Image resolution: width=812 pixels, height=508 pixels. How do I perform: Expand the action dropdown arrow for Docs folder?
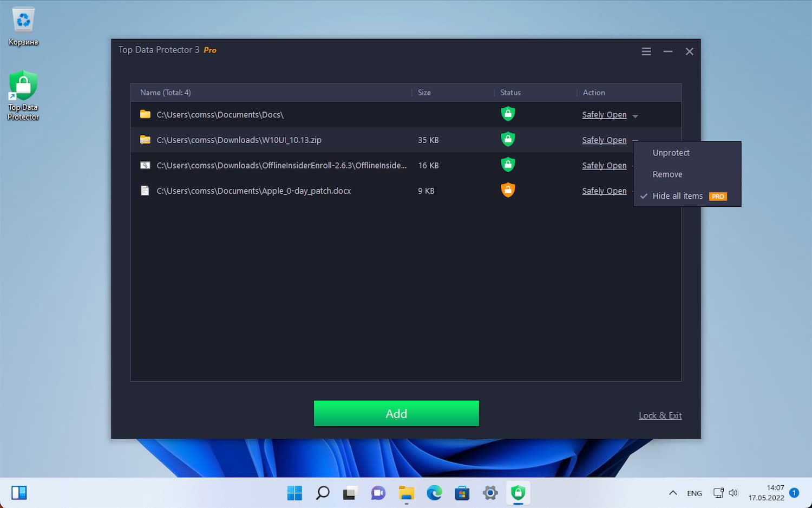point(635,116)
